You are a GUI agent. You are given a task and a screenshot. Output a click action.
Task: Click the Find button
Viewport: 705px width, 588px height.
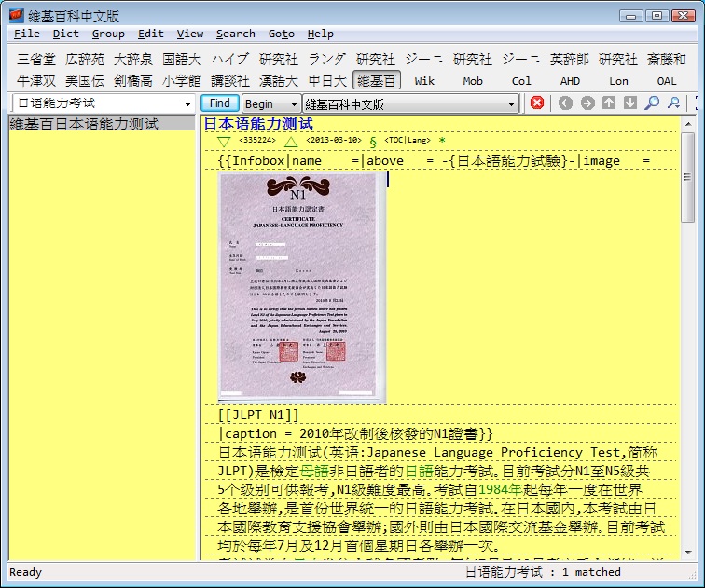tap(219, 103)
